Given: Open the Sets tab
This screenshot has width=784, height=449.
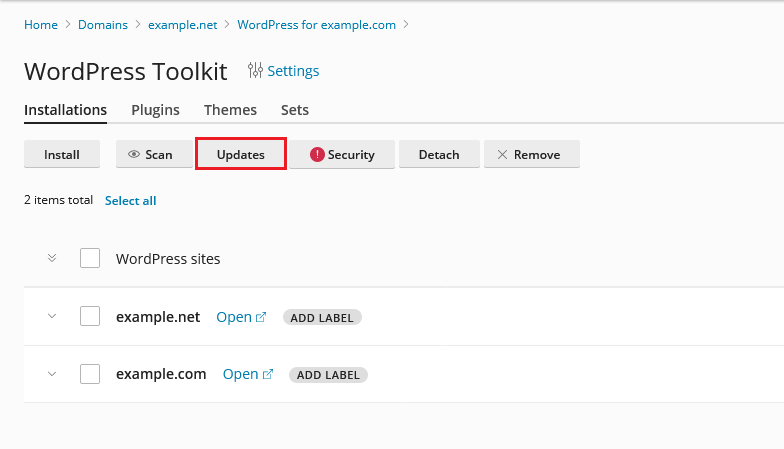Looking at the screenshot, I should coord(294,110).
